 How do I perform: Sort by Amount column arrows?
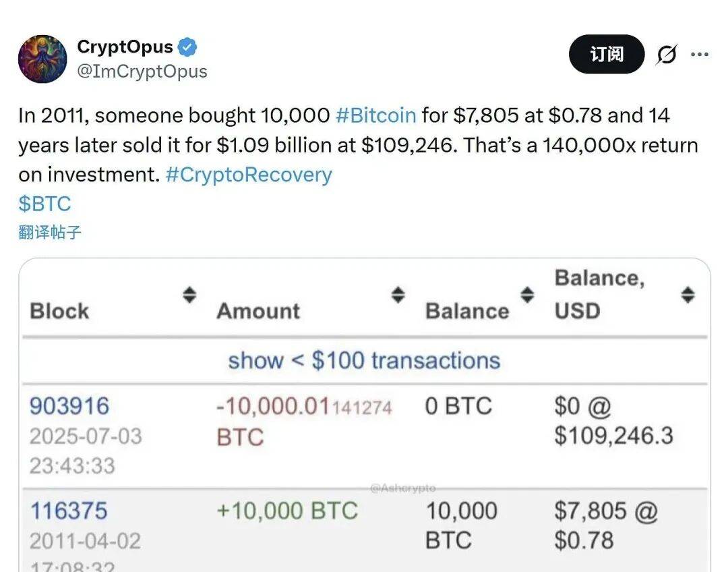[x=398, y=295]
